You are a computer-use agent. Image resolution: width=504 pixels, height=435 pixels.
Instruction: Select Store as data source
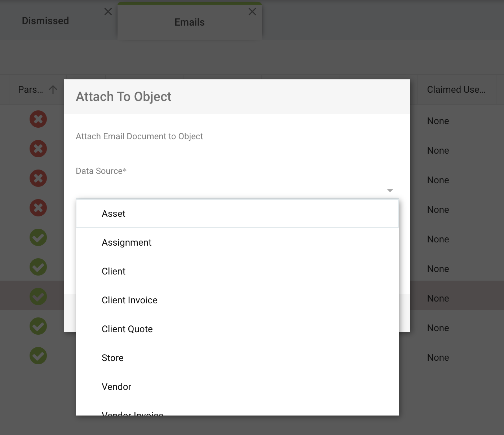tap(112, 358)
